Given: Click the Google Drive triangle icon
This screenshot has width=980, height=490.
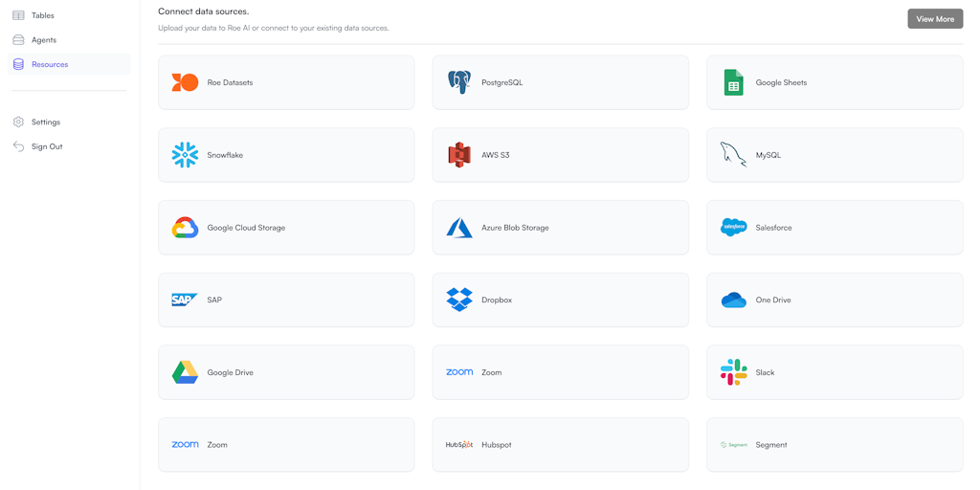Looking at the screenshot, I should 185,372.
